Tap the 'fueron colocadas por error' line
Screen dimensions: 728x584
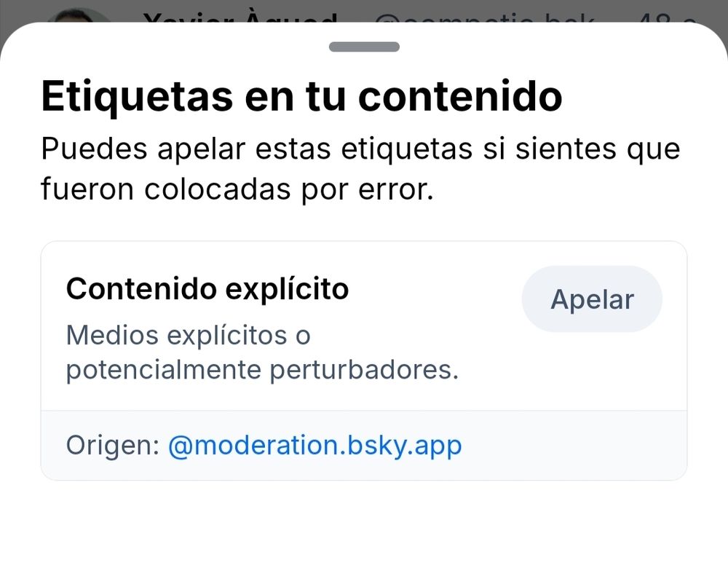tap(237, 189)
